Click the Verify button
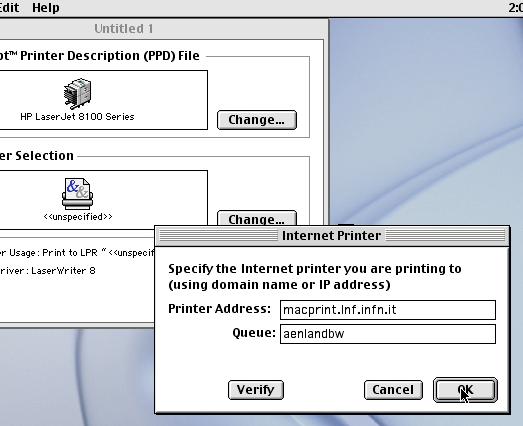The image size is (523, 426). pos(256,390)
